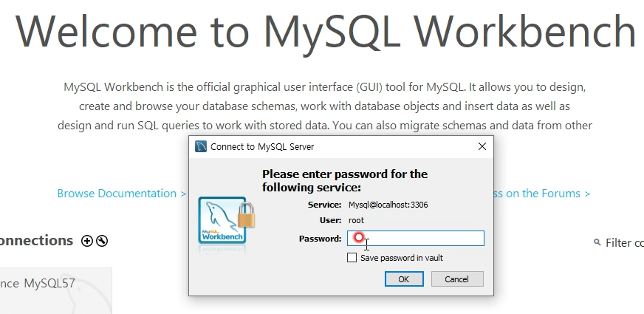The width and height of the screenshot is (644, 314).
Task: Cancel the MySQL connection dialog
Action: coord(457,279)
